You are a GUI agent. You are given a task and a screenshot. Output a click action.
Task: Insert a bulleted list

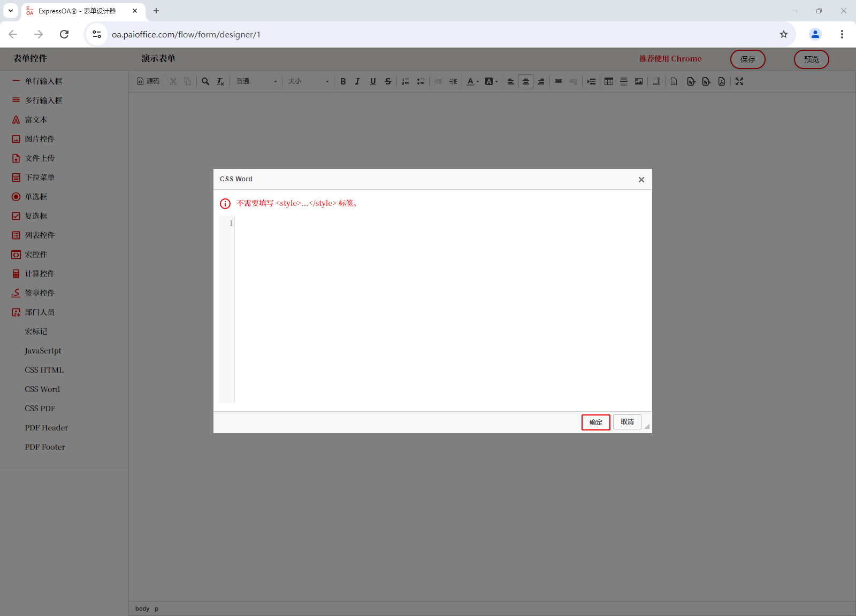click(x=421, y=81)
